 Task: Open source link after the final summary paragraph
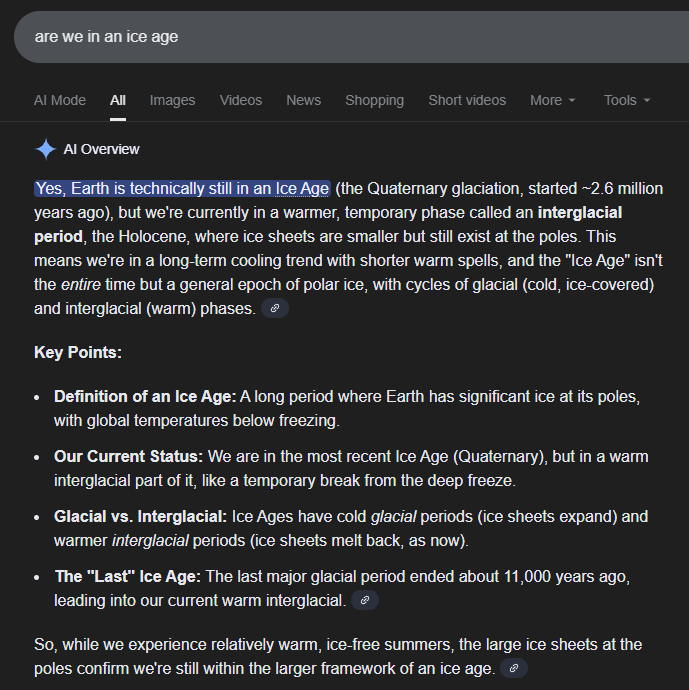pyautogui.click(x=513, y=668)
